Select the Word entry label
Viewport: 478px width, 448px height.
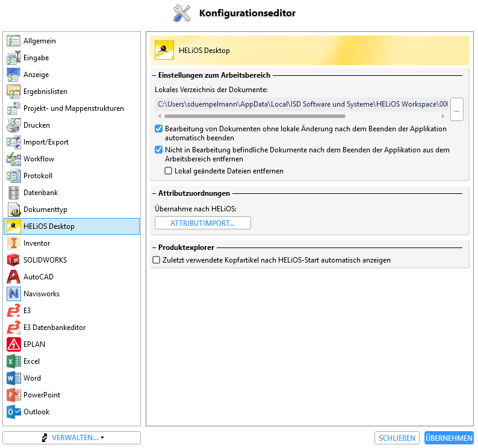click(x=32, y=378)
